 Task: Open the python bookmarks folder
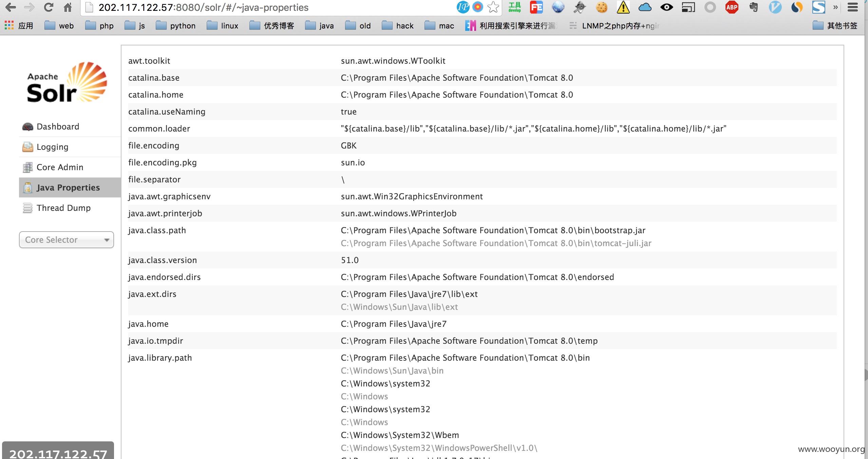pyautogui.click(x=175, y=26)
